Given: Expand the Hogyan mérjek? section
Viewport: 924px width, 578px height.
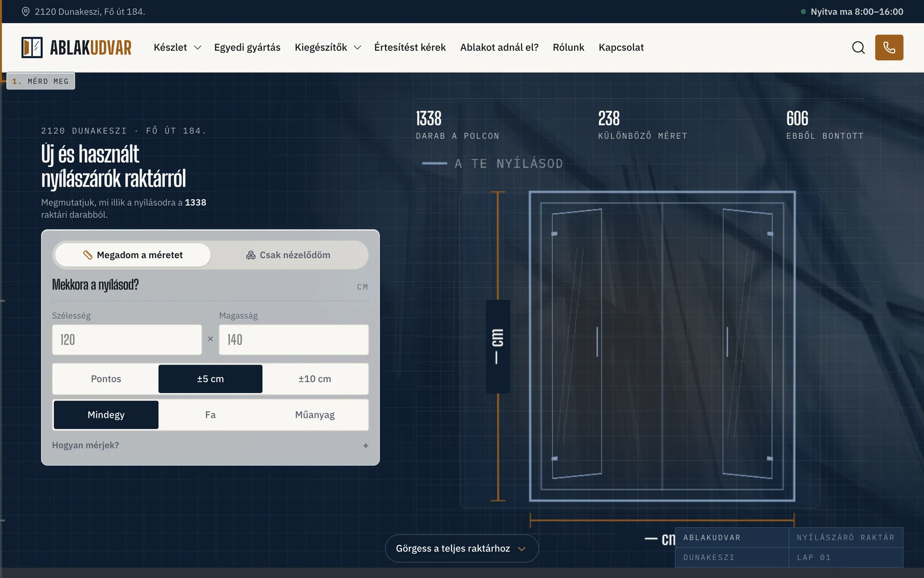Looking at the screenshot, I should [210, 445].
